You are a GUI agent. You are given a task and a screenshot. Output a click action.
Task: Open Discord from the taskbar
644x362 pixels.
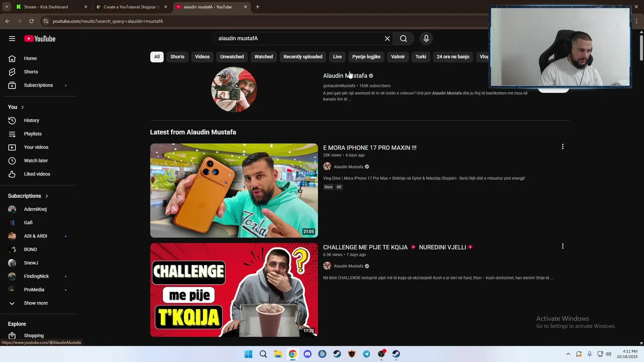(x=307, y=354)
